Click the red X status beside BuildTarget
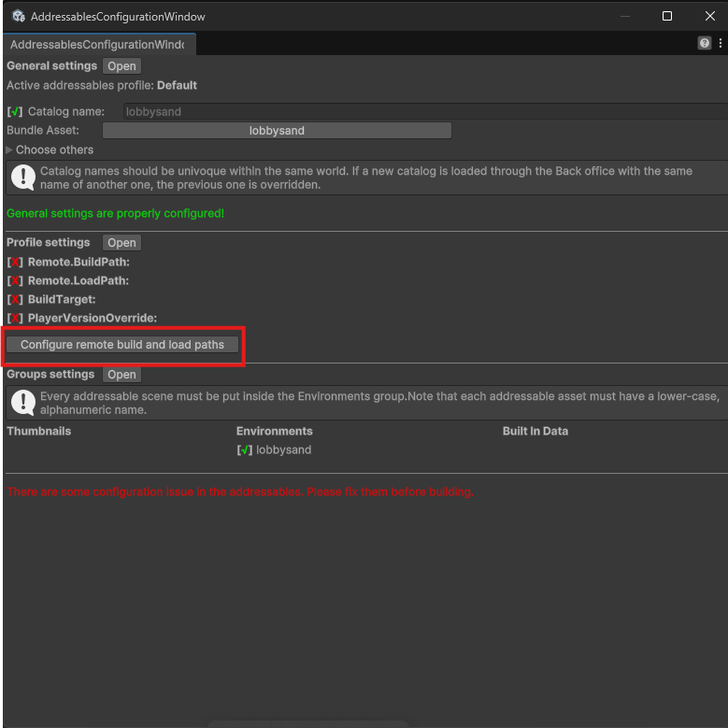Viewport: 728px width, 728px height. (15, 300)
